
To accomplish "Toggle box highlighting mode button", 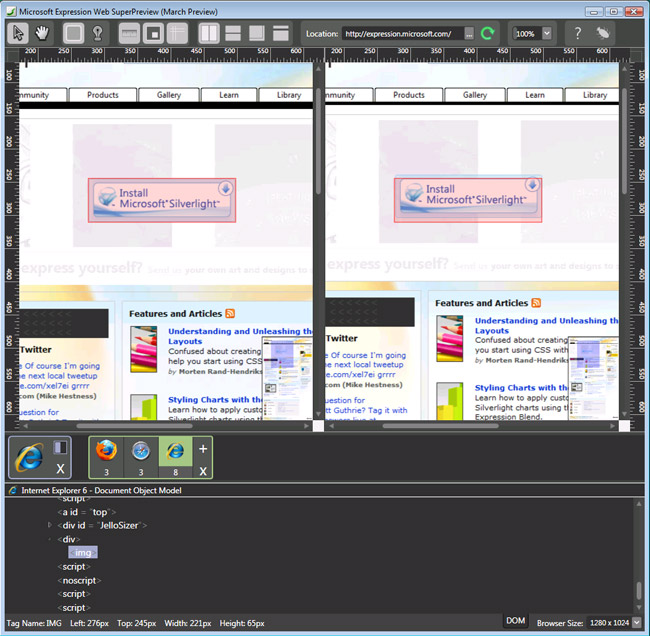I will pyautogui.click(x=74, y=33).
